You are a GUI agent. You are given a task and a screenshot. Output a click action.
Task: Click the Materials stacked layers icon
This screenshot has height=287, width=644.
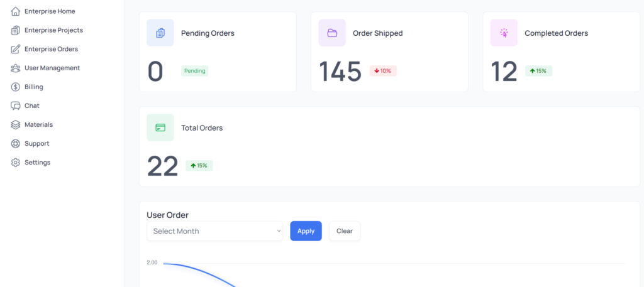tap(16, 124)
